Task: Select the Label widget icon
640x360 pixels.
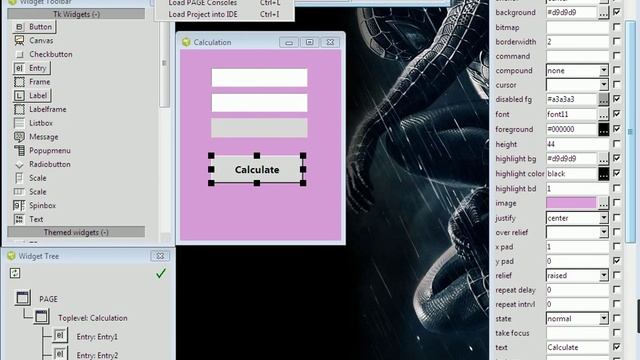Action: [19, 96]
